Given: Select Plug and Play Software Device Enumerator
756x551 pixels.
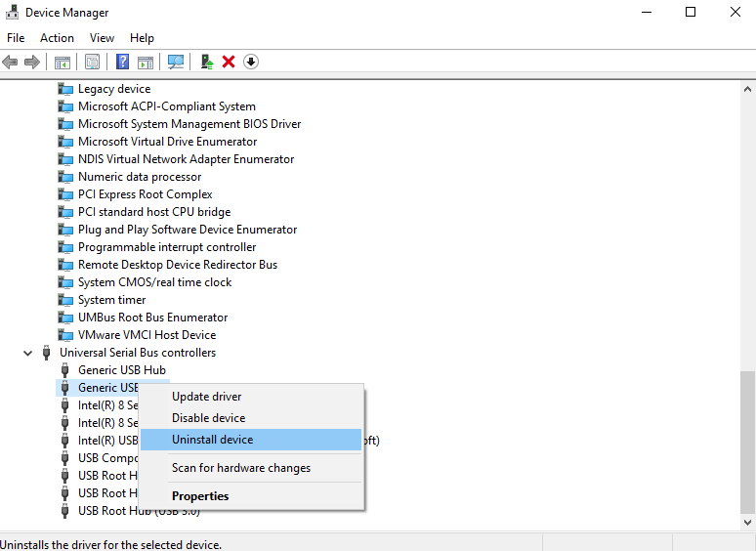Looking at the screenshot, I should pyautogui.click(x=188, y=230).
